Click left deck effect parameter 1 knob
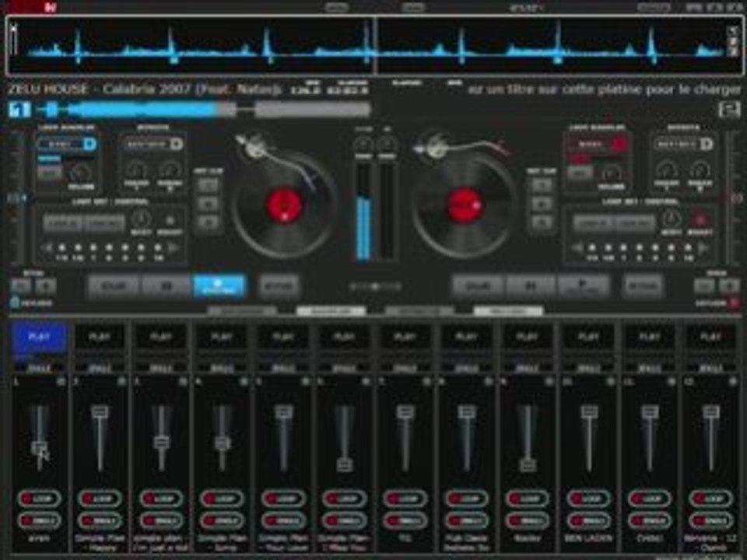Image resolution: width=747 pixels, height=560 pixels. pyautogui.click(x=136, y=170)
